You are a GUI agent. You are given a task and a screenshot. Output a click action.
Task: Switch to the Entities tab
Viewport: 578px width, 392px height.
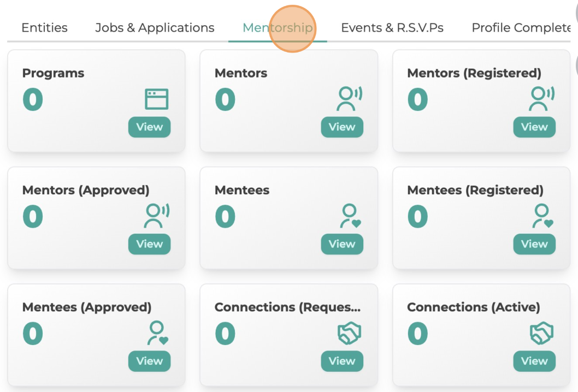pyautogui.click(x=45, y=28)
